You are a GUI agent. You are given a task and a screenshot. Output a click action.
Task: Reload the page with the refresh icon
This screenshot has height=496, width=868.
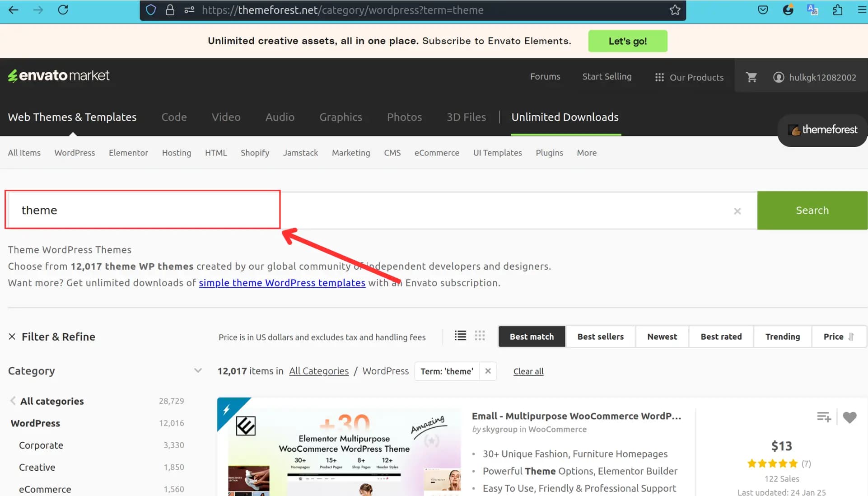pyautogui.click(x=63, y=10)
